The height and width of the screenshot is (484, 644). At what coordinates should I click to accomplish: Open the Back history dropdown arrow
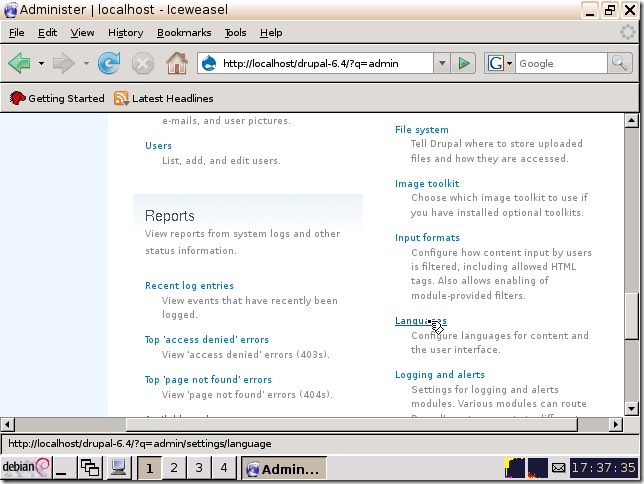(x=41, y=63)
